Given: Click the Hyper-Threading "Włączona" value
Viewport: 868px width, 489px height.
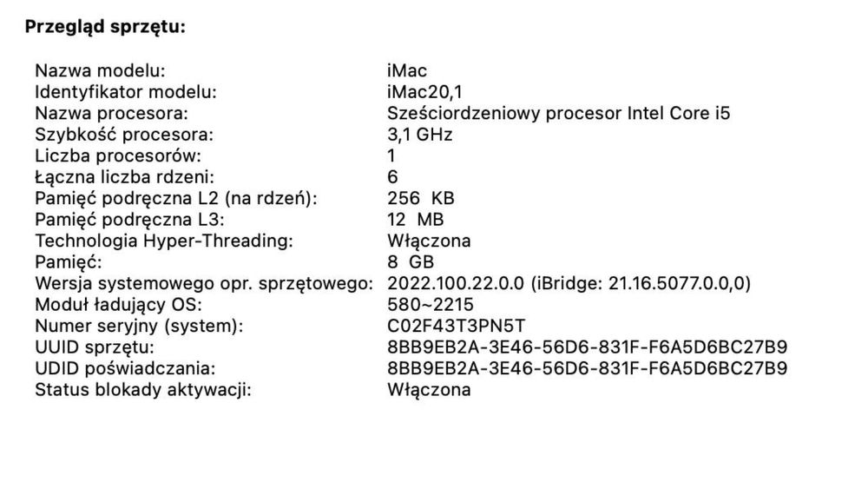Looking at the screenshot, I should (x=429, y=241).
